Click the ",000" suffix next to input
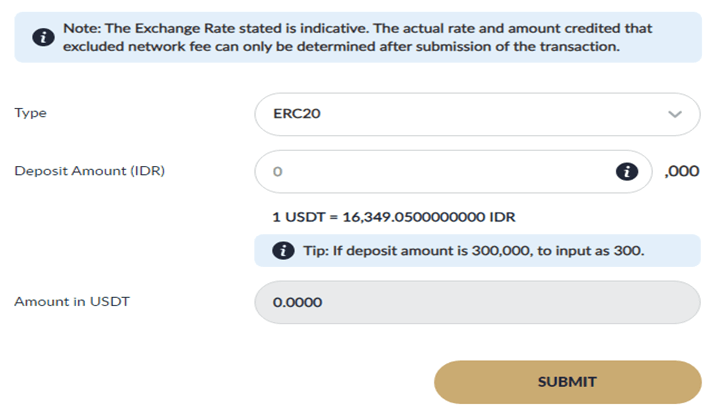Viewport: 722px width, 414px height. pyautogui.click(x=682, y=171)
